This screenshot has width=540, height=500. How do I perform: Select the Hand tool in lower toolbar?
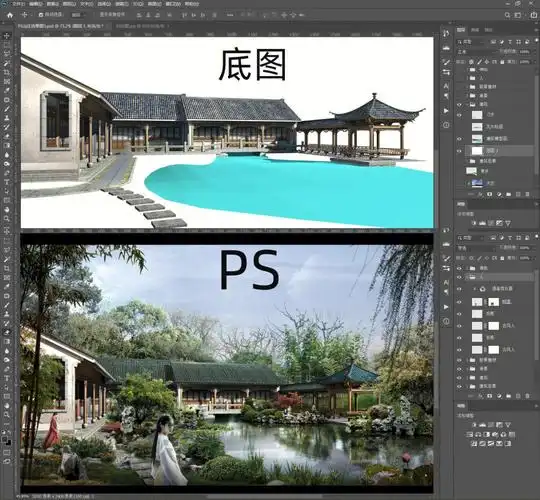(7, 405)
